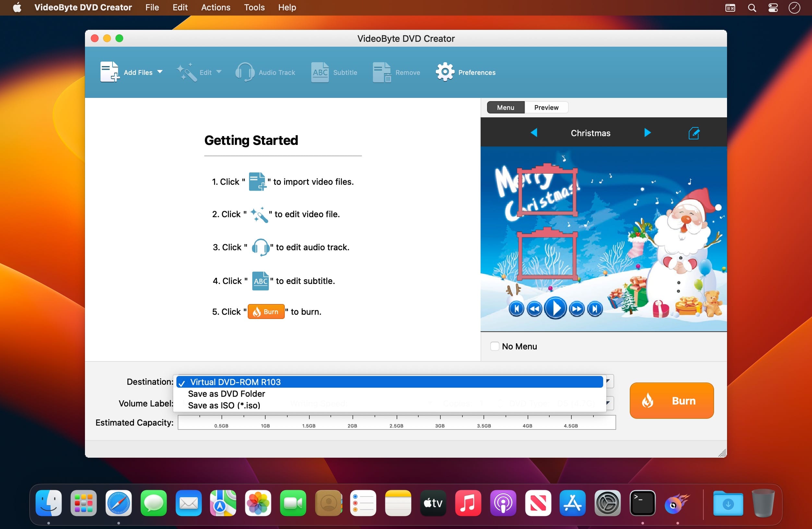The width and height of the screenshot is (812, 529).
Task: Select Save as DVD Folder option
Action: click(x=226, y=394)
